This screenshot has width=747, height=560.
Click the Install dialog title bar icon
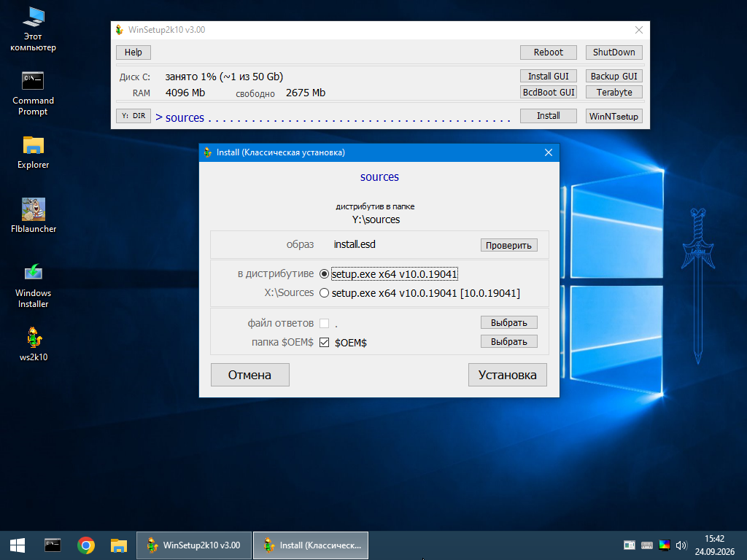[207, 152]
